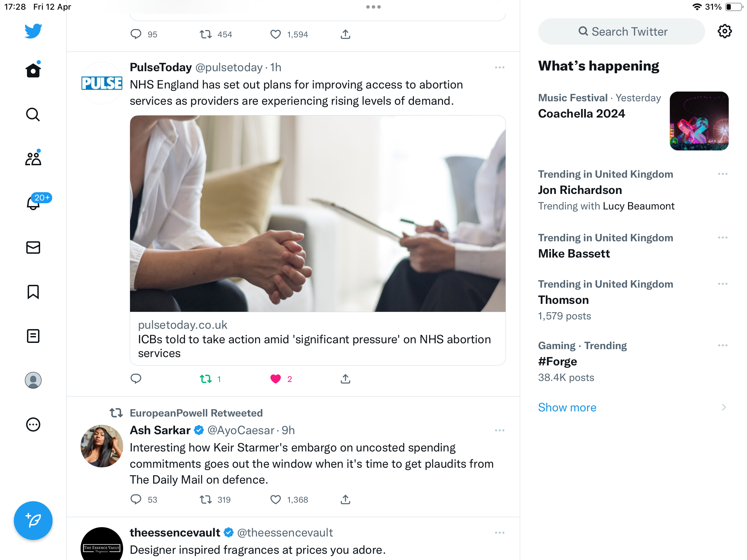This screenshot has height=560, width=747.
Task: Open options for Jon Richardson trend
Action: tap(723, 174)
